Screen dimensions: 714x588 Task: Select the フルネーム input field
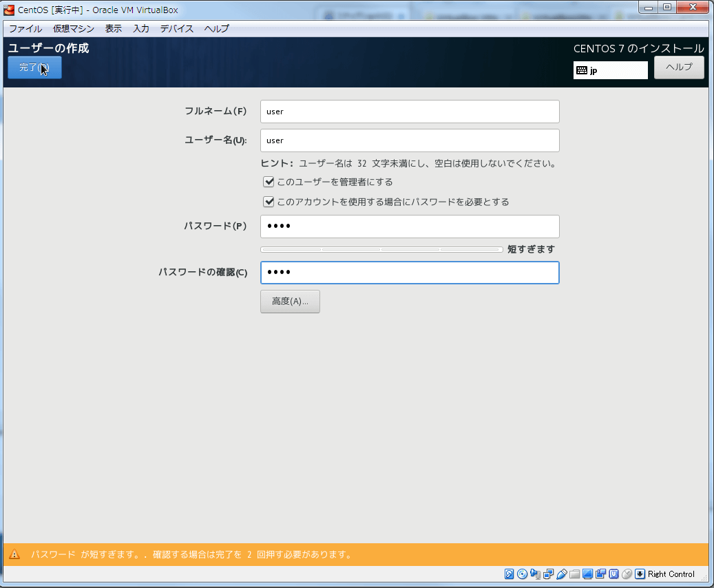(410, 112)
